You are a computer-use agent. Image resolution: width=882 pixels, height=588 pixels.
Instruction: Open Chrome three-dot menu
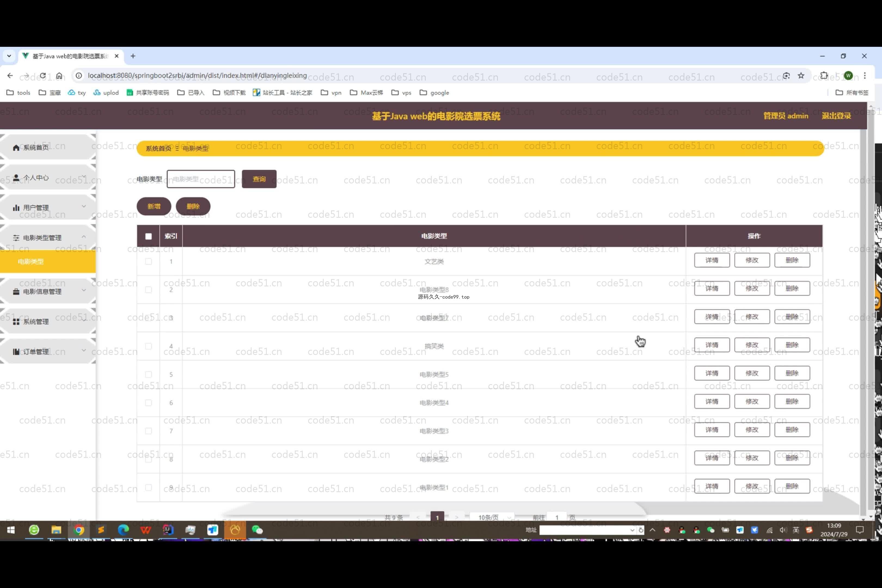[865, 76]
